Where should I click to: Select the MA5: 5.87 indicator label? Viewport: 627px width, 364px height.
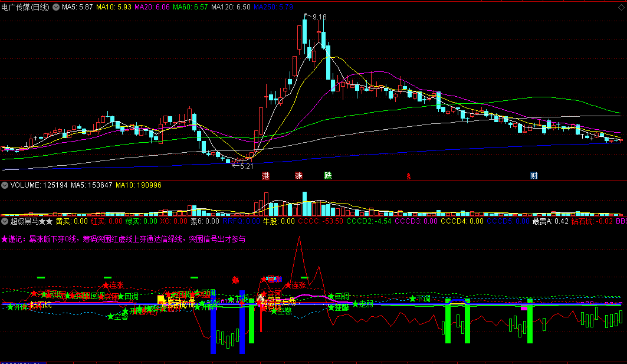(77, 7)
